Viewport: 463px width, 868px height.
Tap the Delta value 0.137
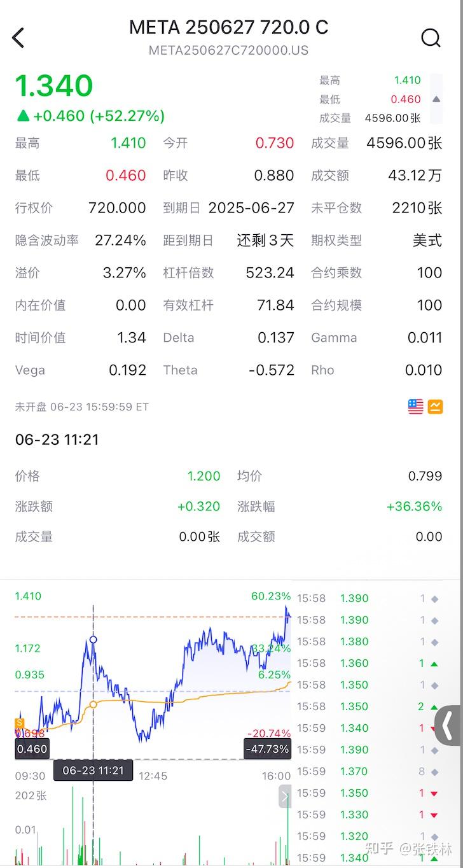click(276, 338)
